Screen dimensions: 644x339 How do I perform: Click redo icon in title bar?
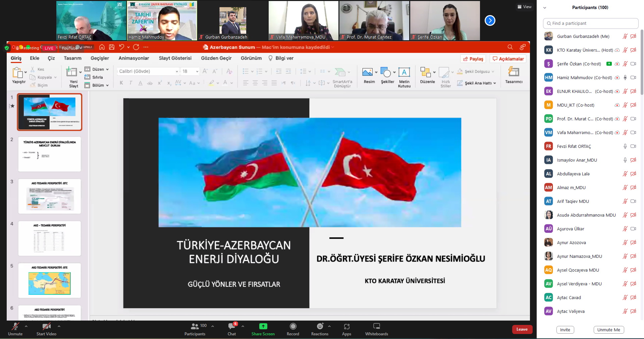[136, 47]
